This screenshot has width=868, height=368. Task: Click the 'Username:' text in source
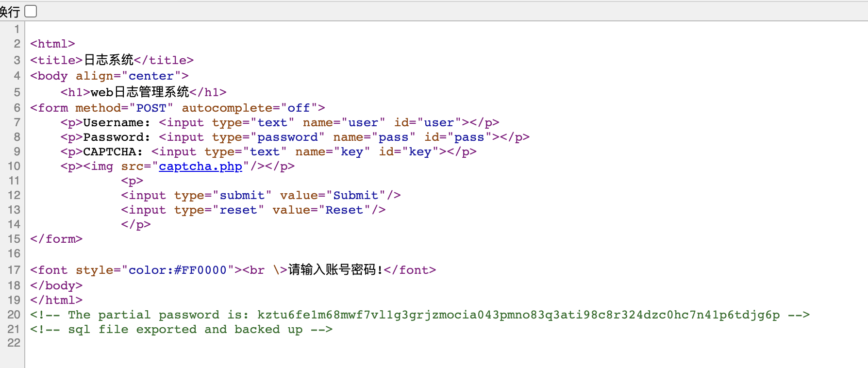(x=117, y=122)
